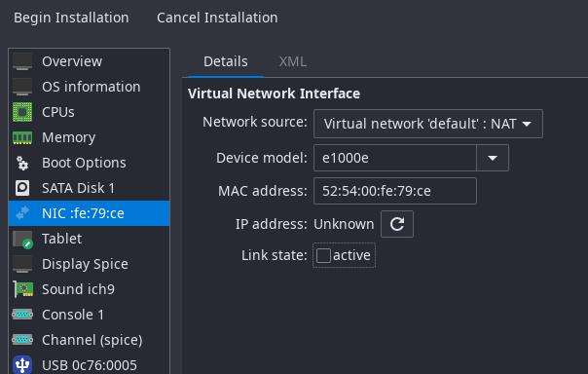Viewport: 588px width, 374px height.
Task: Select NIC :fe:79:ce entry
Action: 90,213
